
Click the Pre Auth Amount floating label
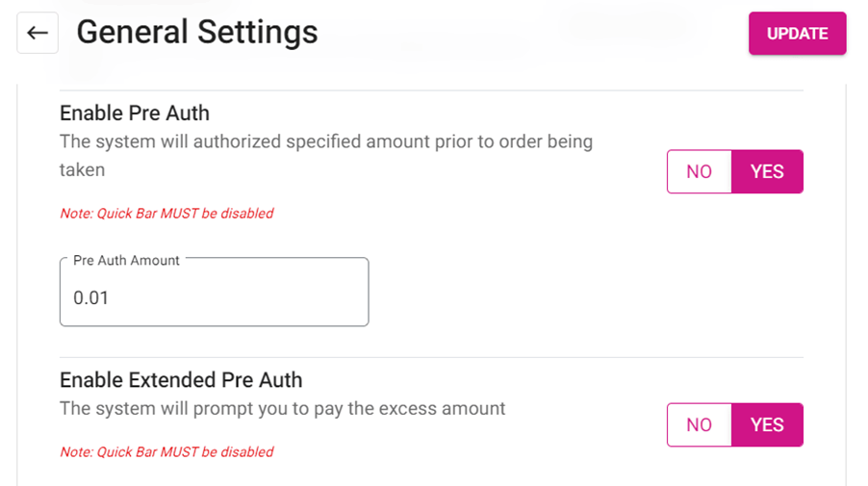coord(126,261)
